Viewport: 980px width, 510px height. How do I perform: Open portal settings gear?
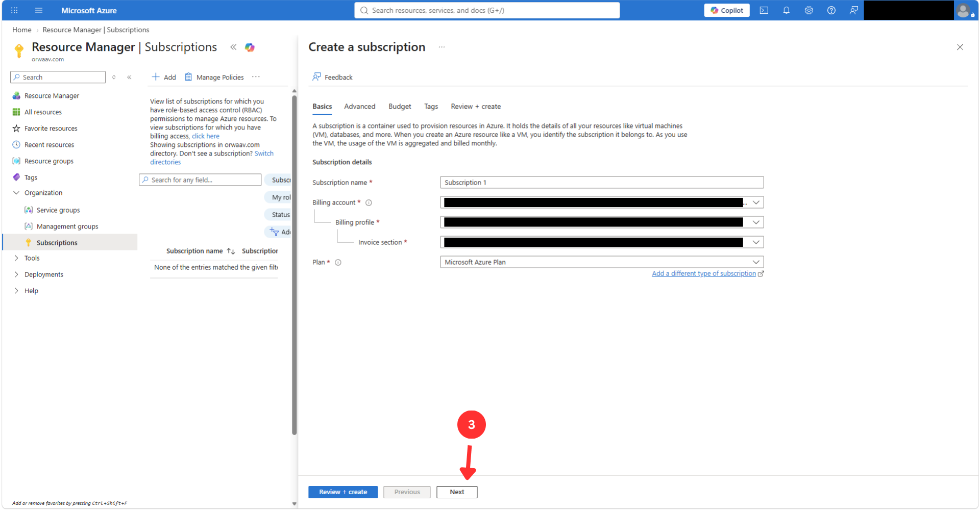point(809,10)
